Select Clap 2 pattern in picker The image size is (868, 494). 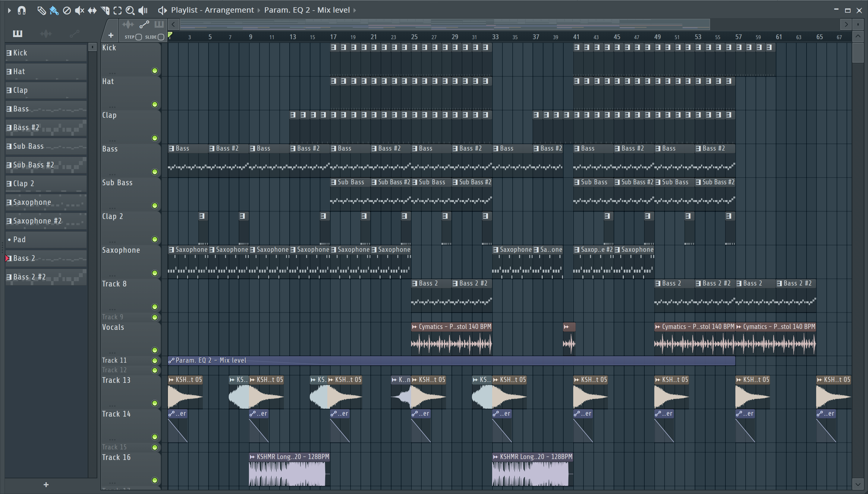tap(46, 183)
